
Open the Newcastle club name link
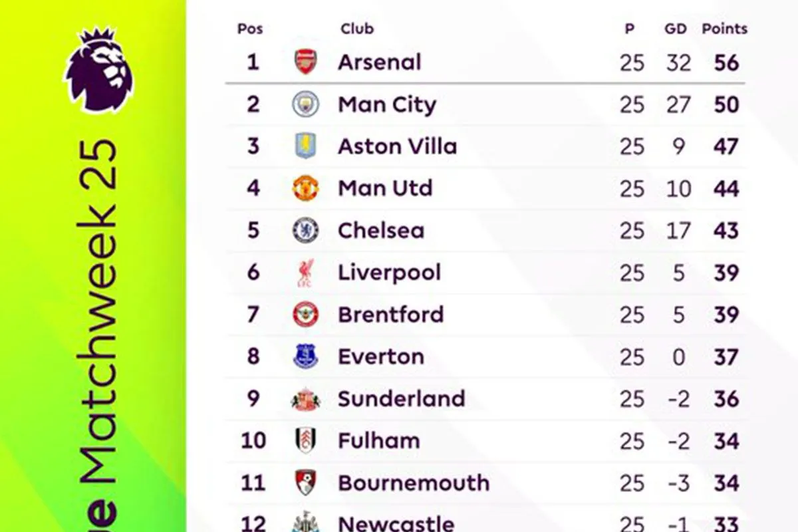396,522
